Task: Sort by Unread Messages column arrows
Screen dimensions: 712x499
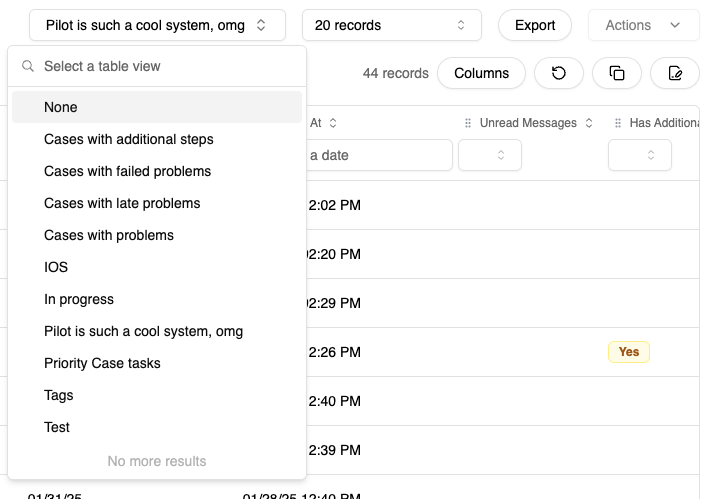Action: coord(589,123)
